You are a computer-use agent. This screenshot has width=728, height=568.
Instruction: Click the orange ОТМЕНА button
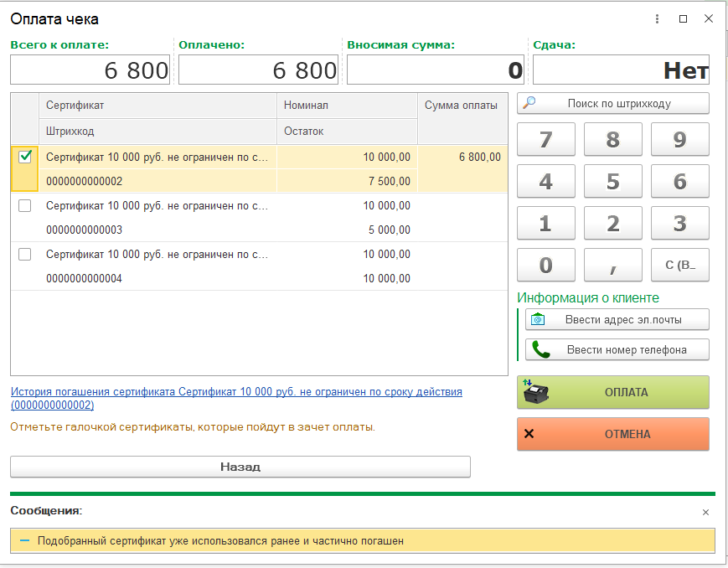click(613, 434)
